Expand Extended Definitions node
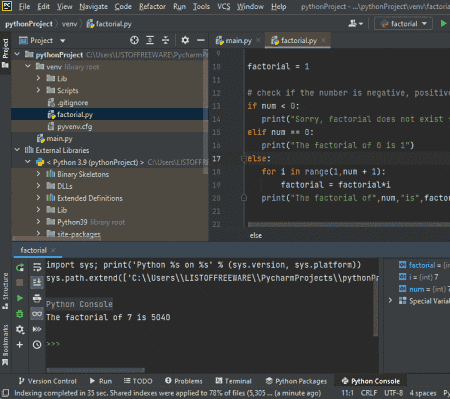 click(x=39, y=198)
